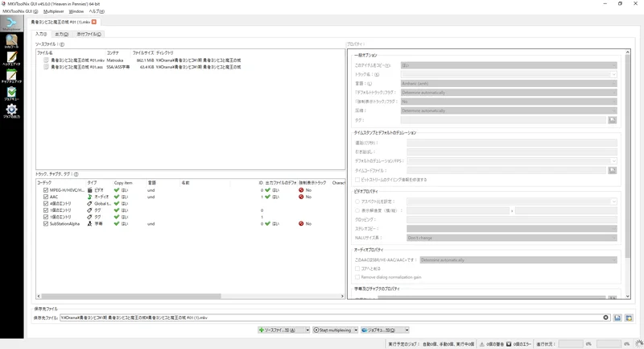Viewport: 644px width, 349px height.
Task: Click the Start multiplexing button
Action: [x=332, y=330]
